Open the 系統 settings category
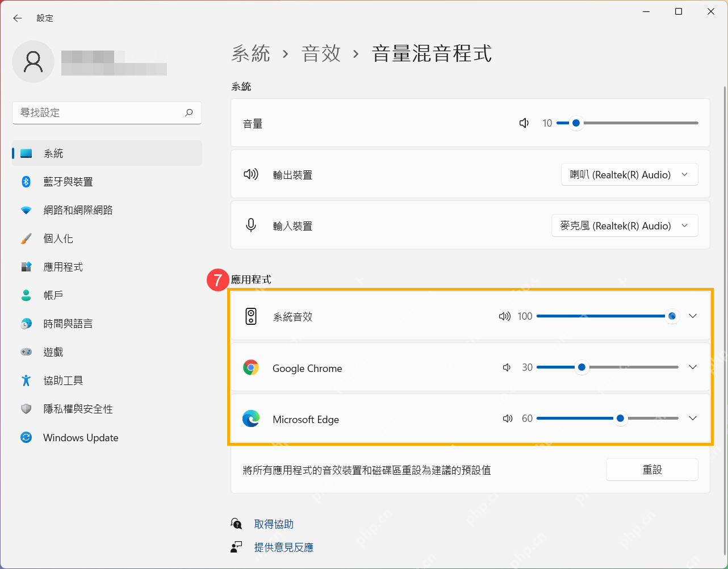This screenshot has height=569, width=728. point(107,153)
